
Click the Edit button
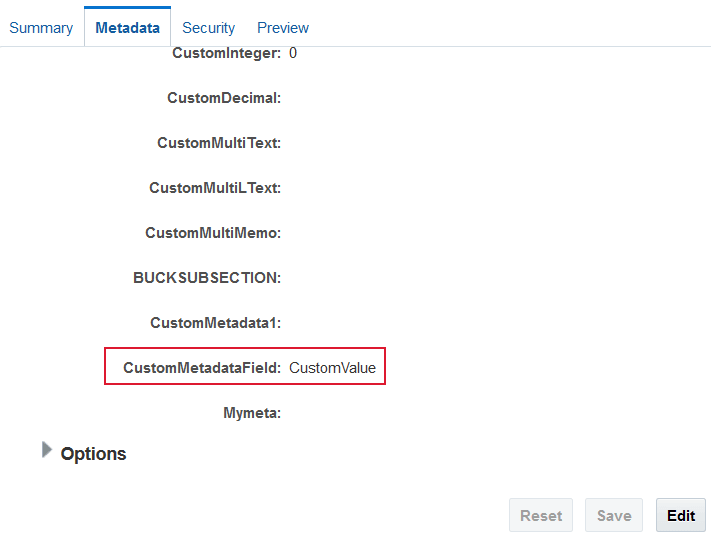[681, 516]
